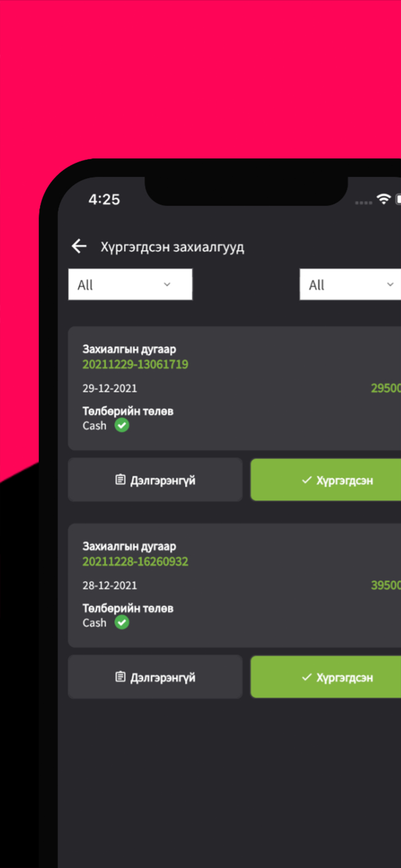Tap the back arrow icon
This screenshot has width=401, height=868.
click(79, 246)
